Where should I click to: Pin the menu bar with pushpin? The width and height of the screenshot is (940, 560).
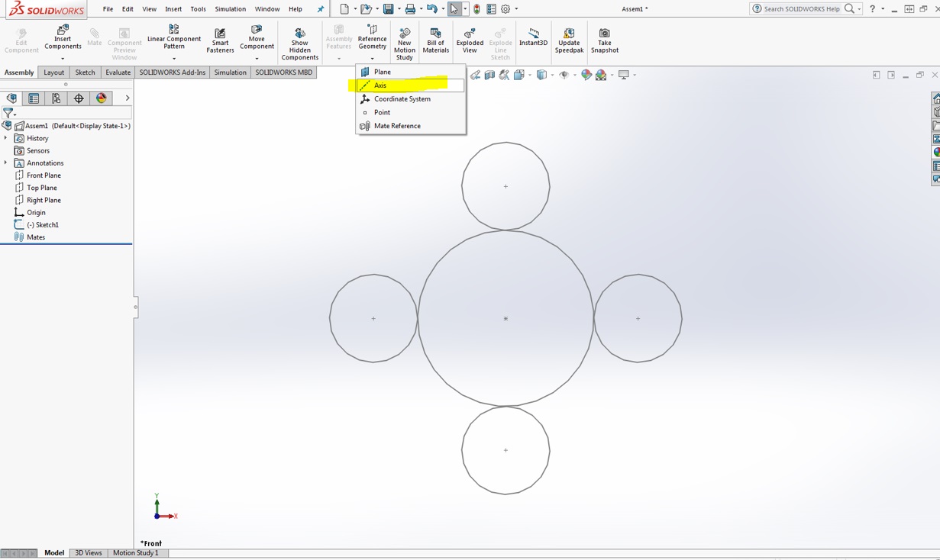tap(321, 9)
